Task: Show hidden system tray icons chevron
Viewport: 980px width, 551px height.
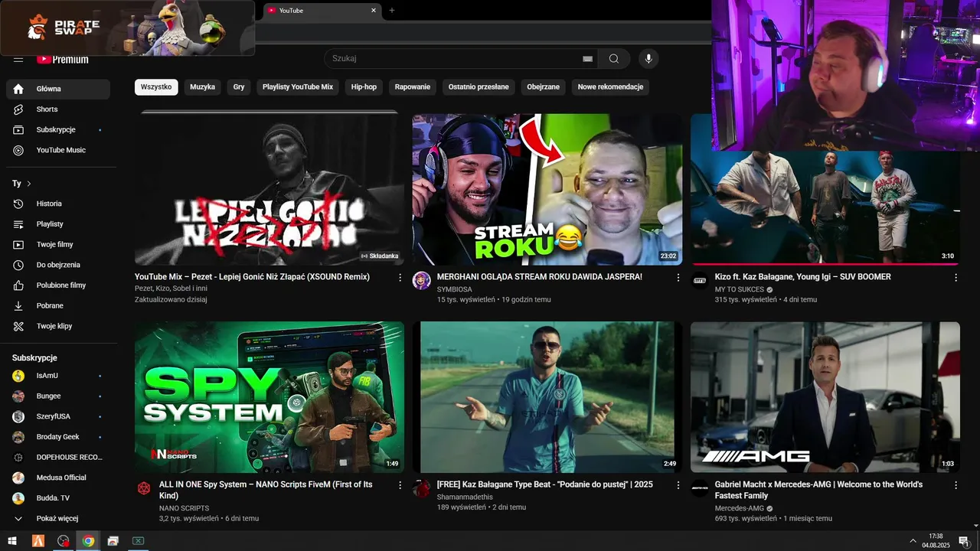Action: (x=913, y=541)
